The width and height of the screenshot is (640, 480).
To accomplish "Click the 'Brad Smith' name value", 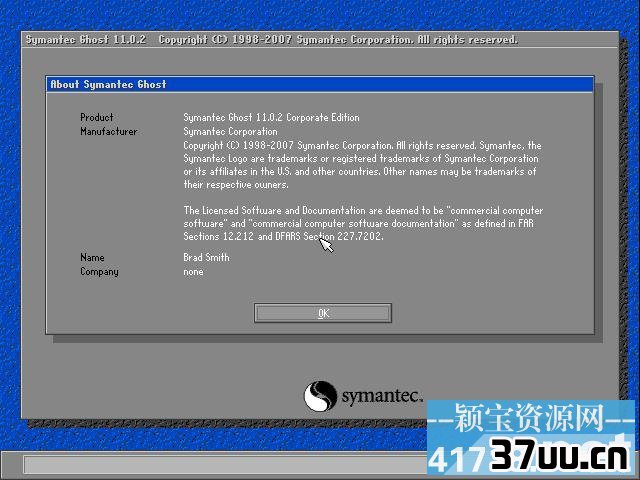I will click(207, 258).
